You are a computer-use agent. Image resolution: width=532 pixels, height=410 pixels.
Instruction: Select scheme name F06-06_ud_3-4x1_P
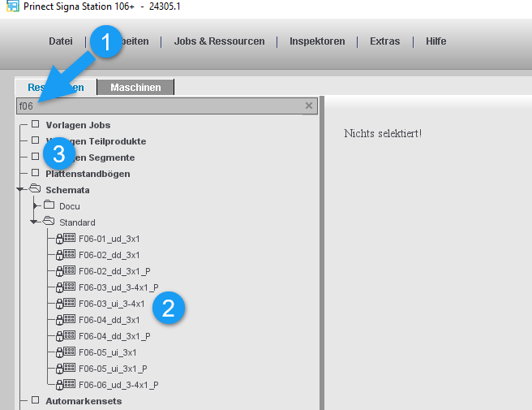click(x=118, y=385)
